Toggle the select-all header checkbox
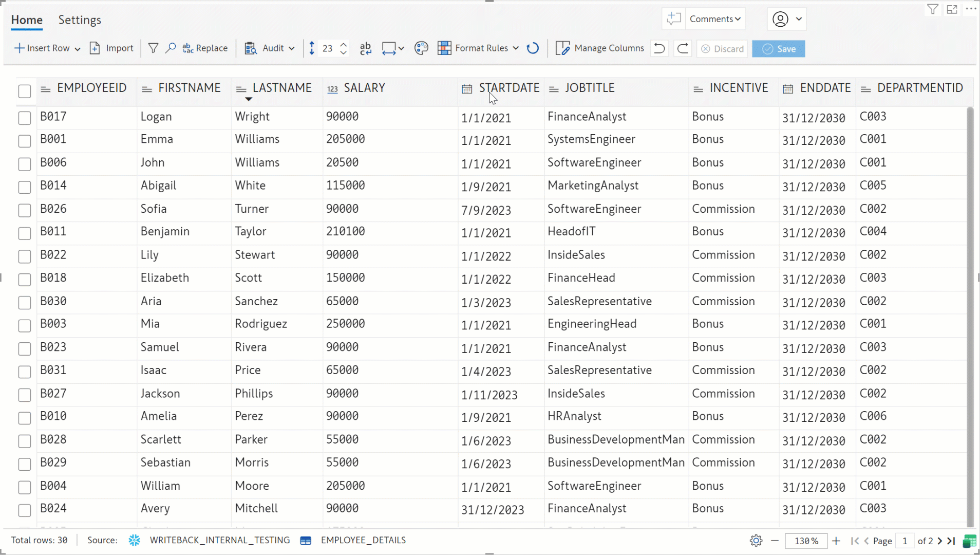The height and width of the screenshot is (555, 980). tap(25, 91)
